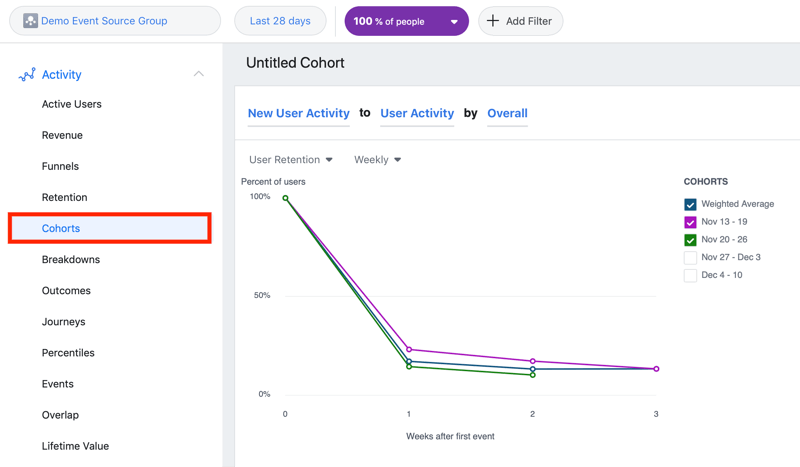Check the Dec 4 - 10 cohort
The image size is (800, 467).
click(690, 276)
